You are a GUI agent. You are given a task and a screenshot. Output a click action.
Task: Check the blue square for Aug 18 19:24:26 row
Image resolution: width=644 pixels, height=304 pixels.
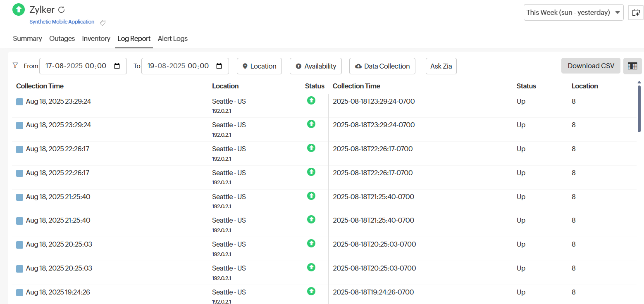pos(19,292)
